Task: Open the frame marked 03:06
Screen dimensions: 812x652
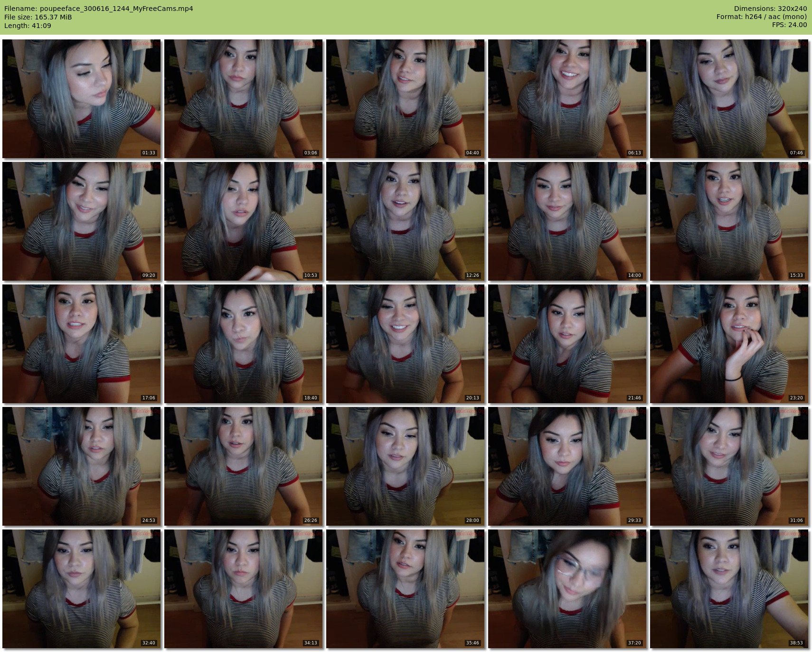Action: (244, 99)
